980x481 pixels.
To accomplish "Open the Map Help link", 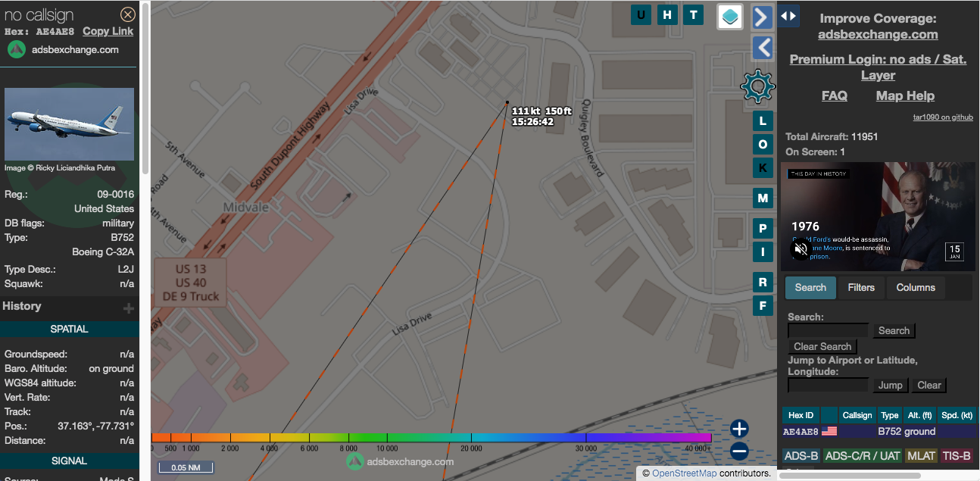I will [x=905, y=95].
